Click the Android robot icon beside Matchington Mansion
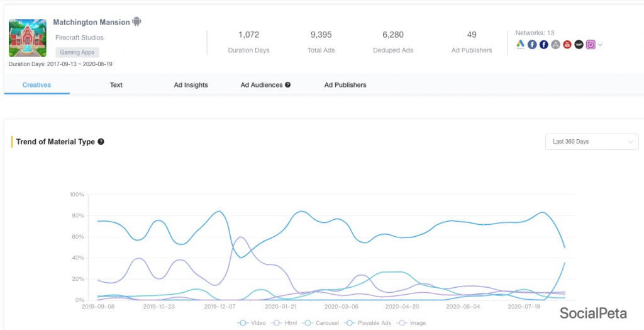This screenshot has height=330, width=644. [136, 21]
